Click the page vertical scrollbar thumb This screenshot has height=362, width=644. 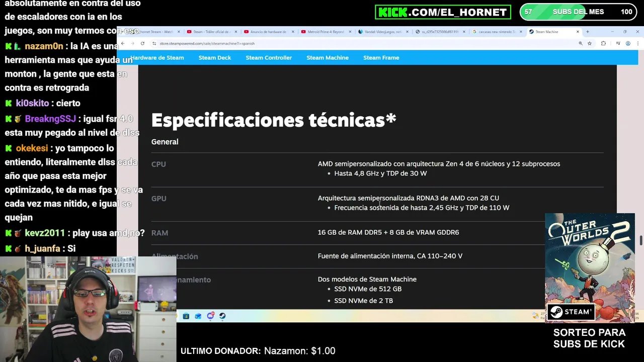tap(640, 240)
